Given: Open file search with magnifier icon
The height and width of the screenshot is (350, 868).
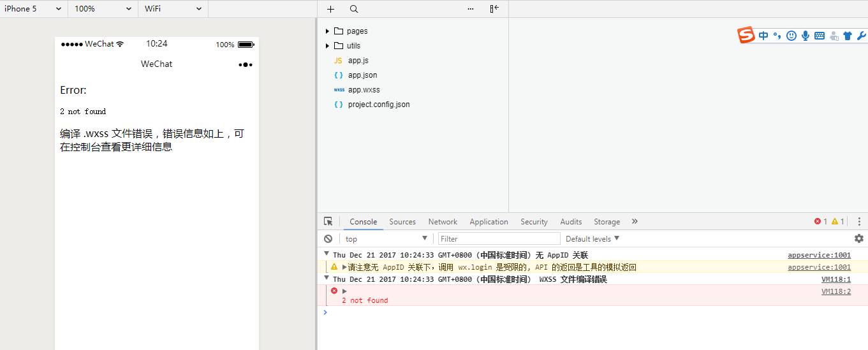Looking at the screenshot, I should [x=354, y=9].
